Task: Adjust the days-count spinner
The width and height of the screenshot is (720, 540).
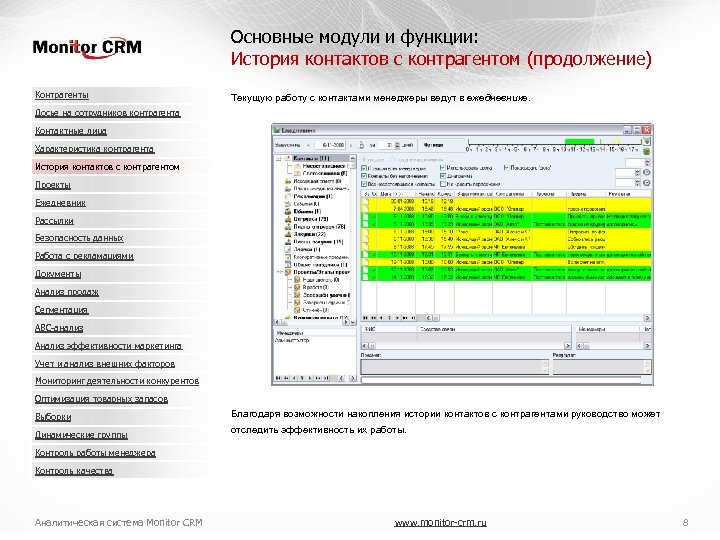Action: click(398, 145)
